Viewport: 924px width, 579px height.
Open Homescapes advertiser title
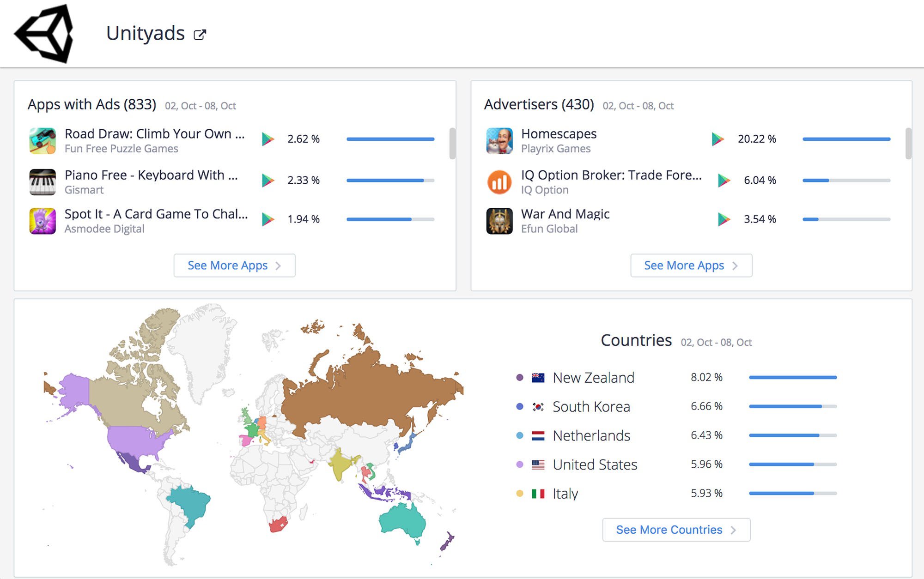coord(559,134)
